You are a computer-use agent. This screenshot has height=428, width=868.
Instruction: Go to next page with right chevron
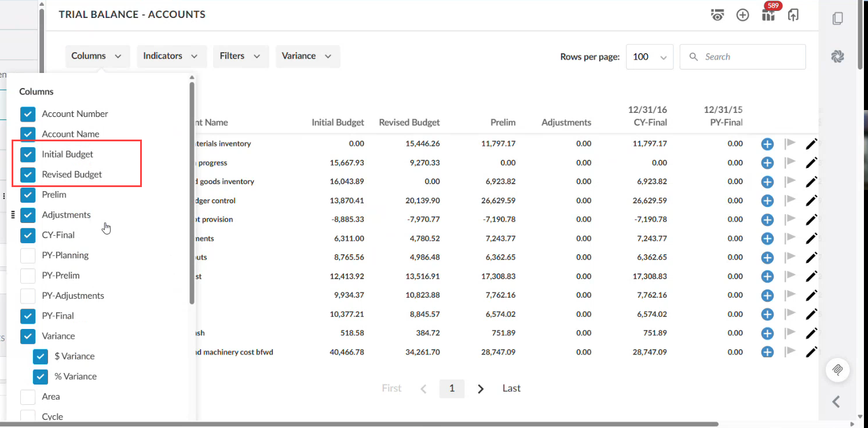[x=481, y=389]
